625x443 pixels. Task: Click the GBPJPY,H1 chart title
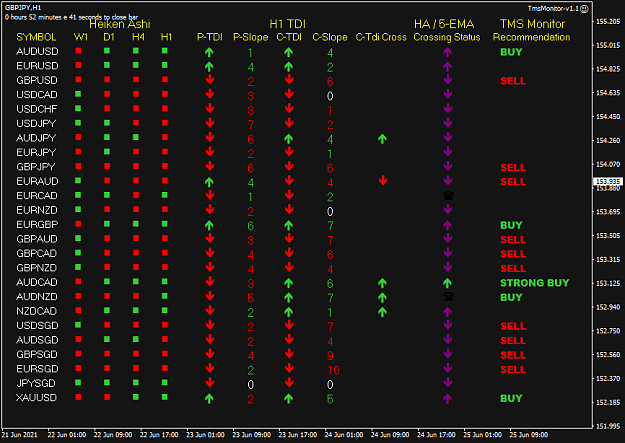pyautogui.click(x=23, y=8)
